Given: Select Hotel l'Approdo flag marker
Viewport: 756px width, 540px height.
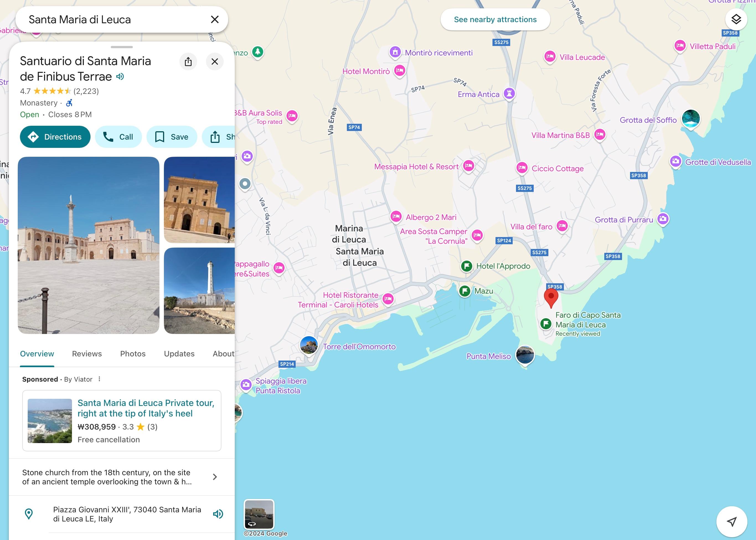Looking at the screenshot, I should [x=467, y=266].
